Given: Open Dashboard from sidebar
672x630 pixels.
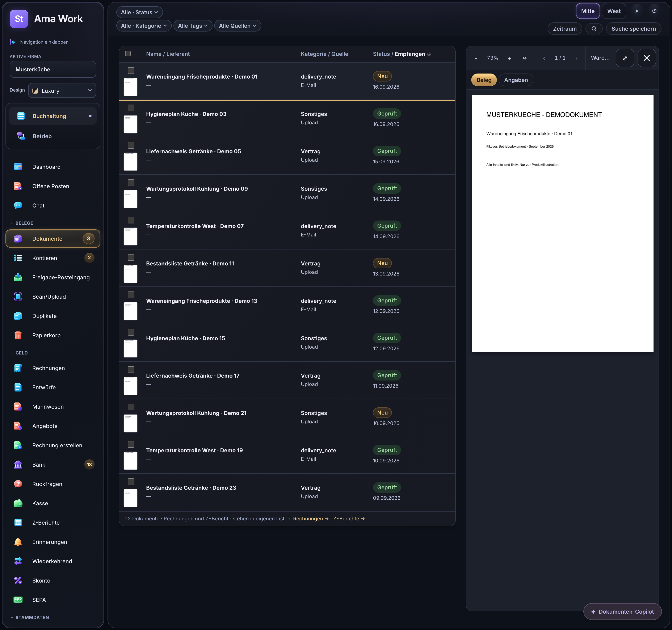Looking at the screenshot, I should 53,167.
